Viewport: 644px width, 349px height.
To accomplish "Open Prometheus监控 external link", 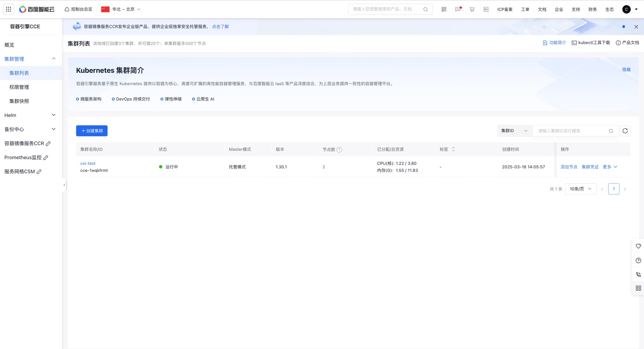I will 26,157.
